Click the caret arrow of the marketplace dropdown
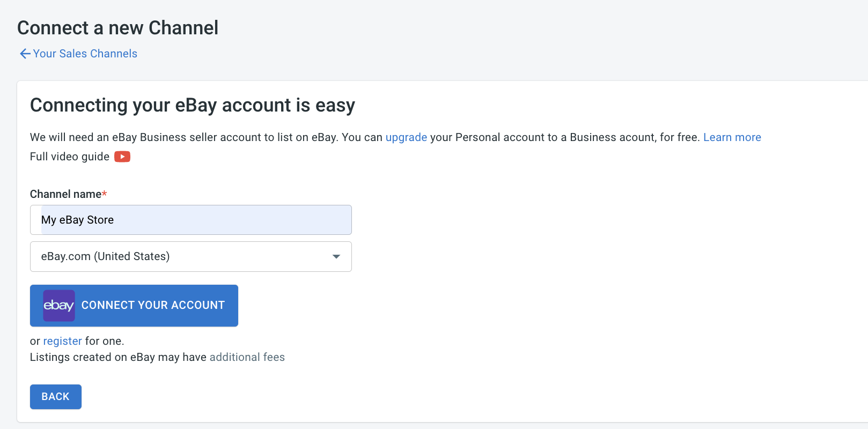Image resolution: width=868 pixels, height=429 pixels. (x=336, y=257)
